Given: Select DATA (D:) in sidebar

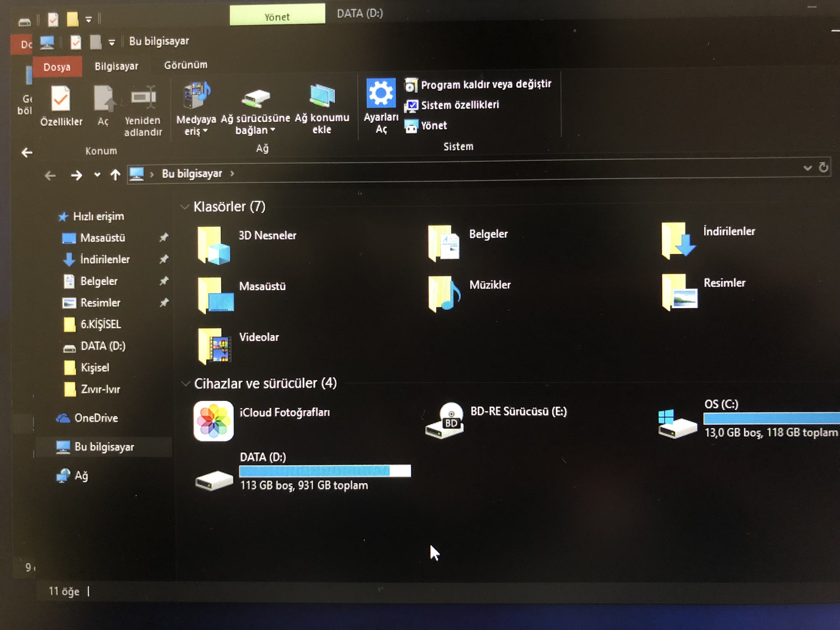Looking at the screenshot, I should coord(94,346).
